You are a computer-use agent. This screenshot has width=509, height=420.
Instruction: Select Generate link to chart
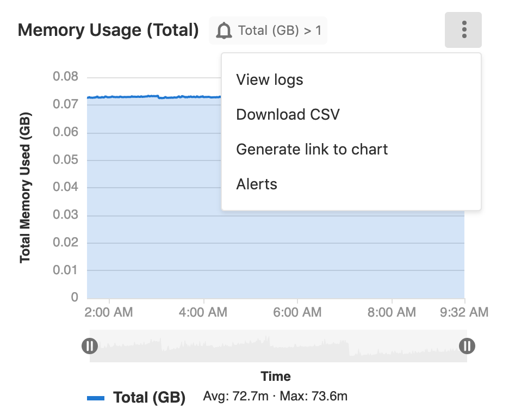tap(312, 150)
